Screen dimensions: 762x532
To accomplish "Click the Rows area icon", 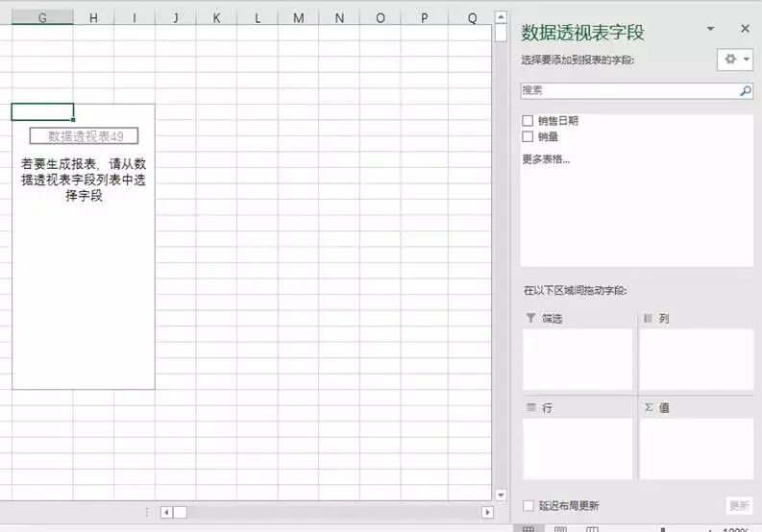I will click(x=531, y=407).
